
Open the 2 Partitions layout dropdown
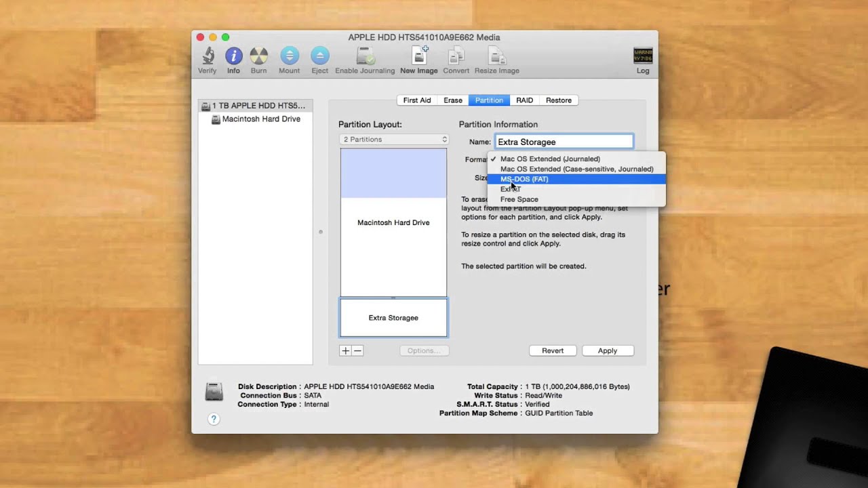pyautogui.click(x=394, y=140)
